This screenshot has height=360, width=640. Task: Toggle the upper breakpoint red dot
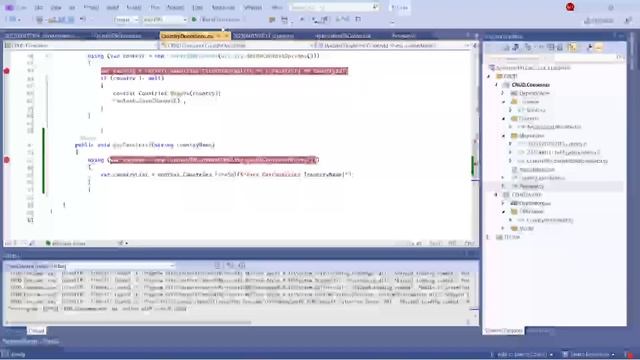pyautogui.click(x=7, y=71)
